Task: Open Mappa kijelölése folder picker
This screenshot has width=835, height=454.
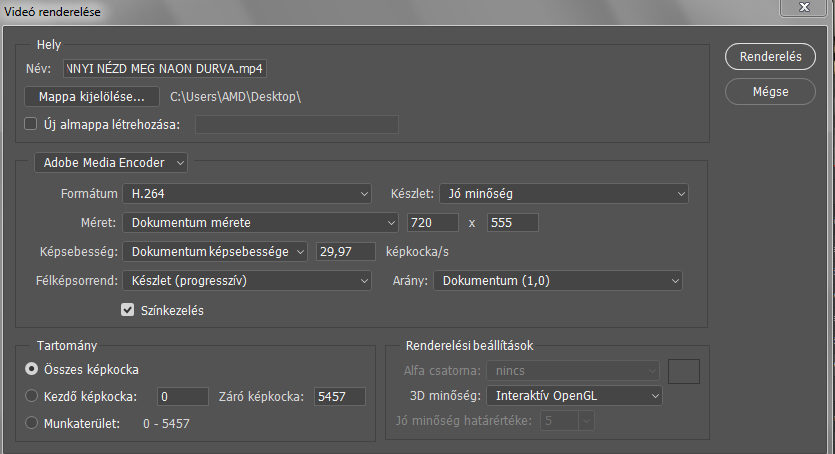Action: pos(92,97)
